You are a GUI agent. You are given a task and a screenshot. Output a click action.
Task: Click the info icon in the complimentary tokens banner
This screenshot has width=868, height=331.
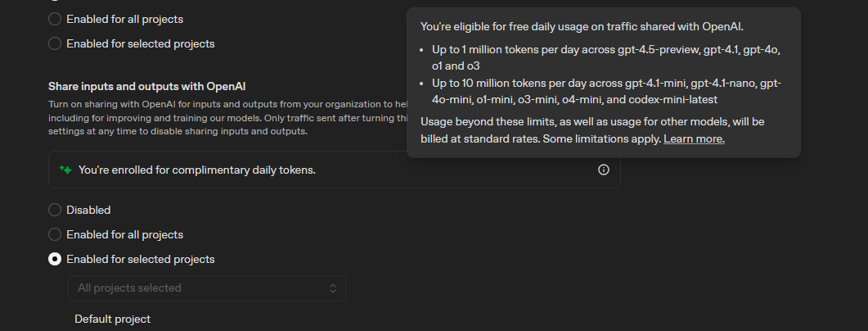coord(604,170)
